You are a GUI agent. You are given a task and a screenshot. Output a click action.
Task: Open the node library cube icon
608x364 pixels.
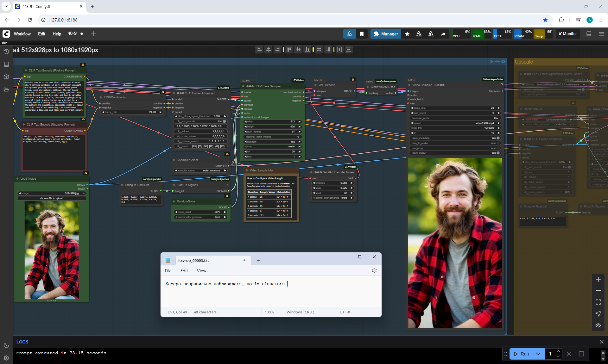6,77
